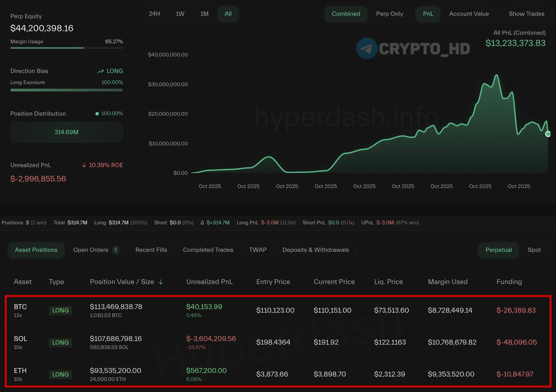Click the sort arrow beside Position Value / Size
Screen dimensions: 556x392
(x=161, y=282)
